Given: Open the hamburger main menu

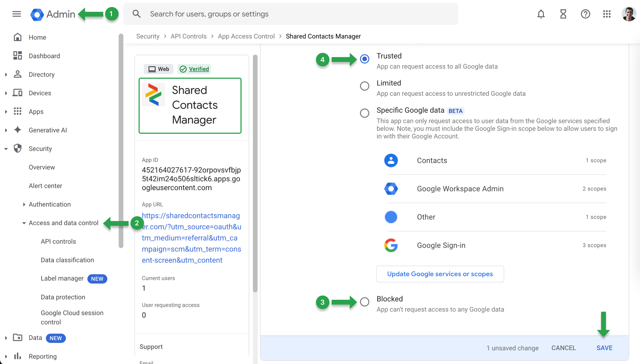Looking at the screenshot, I should (17, 14).
